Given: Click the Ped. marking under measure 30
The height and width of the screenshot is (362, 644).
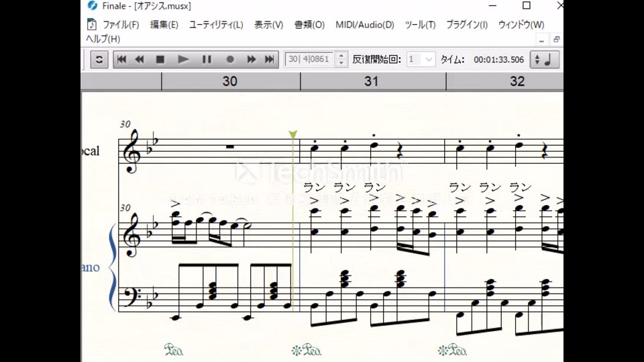Looking at the screenshot, I should (174, 350).
